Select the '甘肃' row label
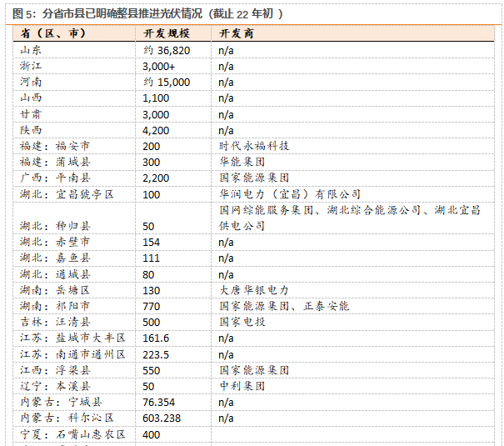 (31, 114)
